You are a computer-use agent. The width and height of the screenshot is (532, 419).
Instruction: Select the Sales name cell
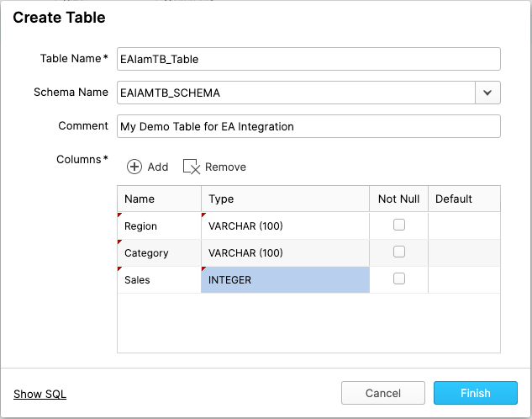[x=159, y=280]
